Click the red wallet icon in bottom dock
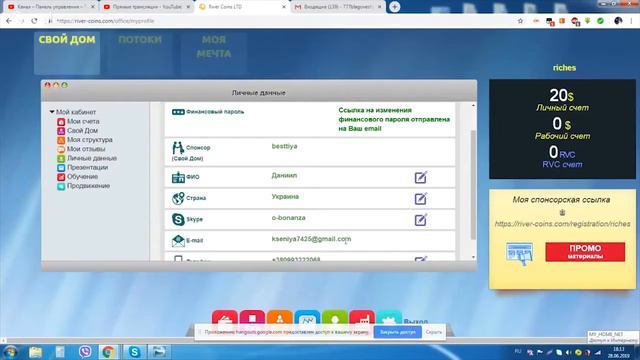The height and width of the screenshot is (360, 640). tap(224, 318)
